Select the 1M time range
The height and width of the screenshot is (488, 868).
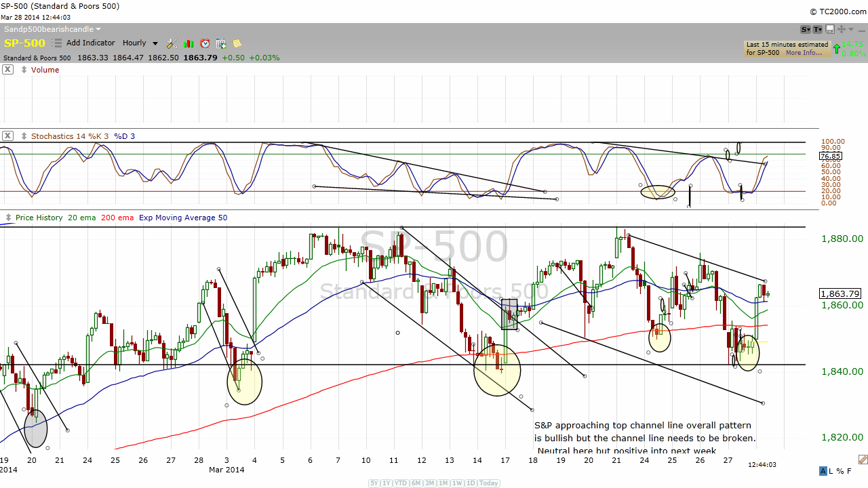(443, 483)
